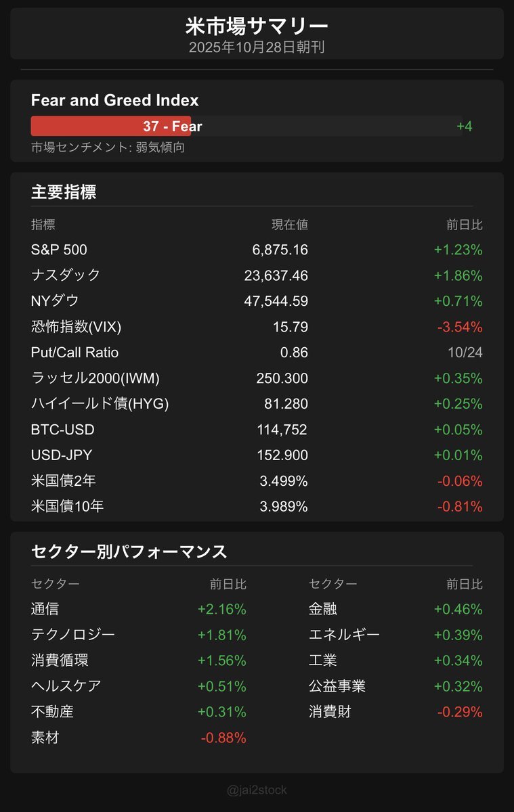Select the NYダウ row label
This screenshot has height=812, width=514.
[55, 301]
